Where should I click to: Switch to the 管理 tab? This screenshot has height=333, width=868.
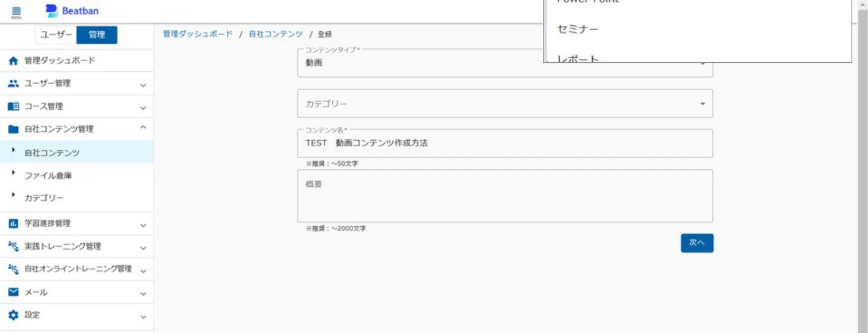coord(96,35)
